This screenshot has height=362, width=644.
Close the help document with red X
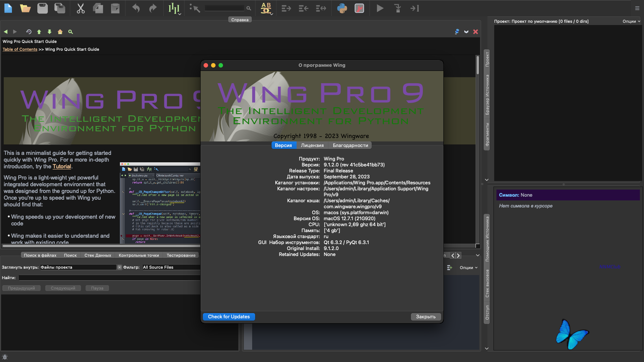(476, 32)
